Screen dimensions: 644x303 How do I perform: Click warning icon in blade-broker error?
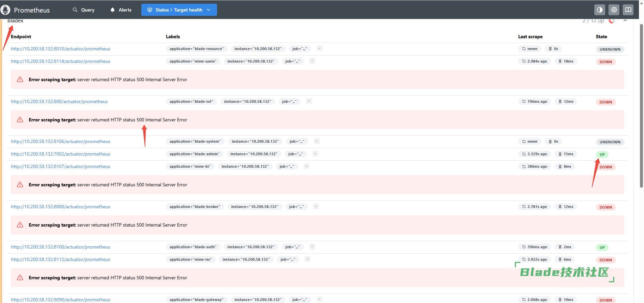pyautogui.click(x=20, y=225)
